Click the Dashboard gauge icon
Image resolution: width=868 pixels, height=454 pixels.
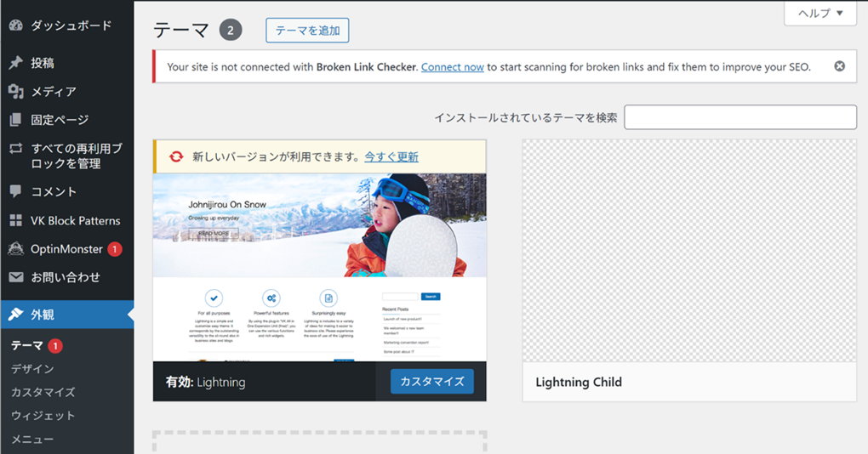coord(16,26)
